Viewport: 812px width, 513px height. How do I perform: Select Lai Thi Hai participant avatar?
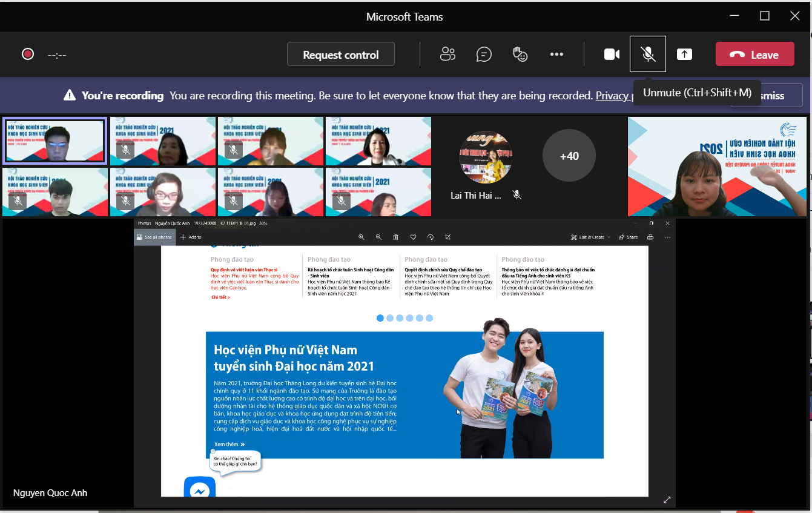[x=486, y=157]
